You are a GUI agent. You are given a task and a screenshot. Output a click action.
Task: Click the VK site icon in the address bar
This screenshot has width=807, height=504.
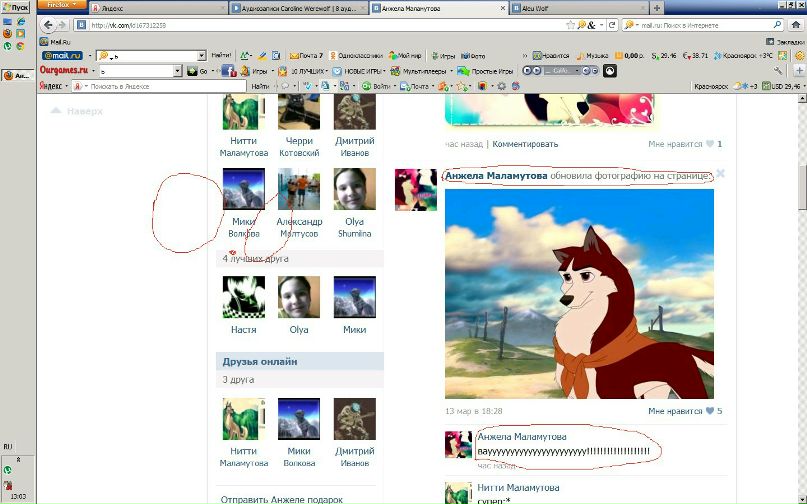pos(81,25)
